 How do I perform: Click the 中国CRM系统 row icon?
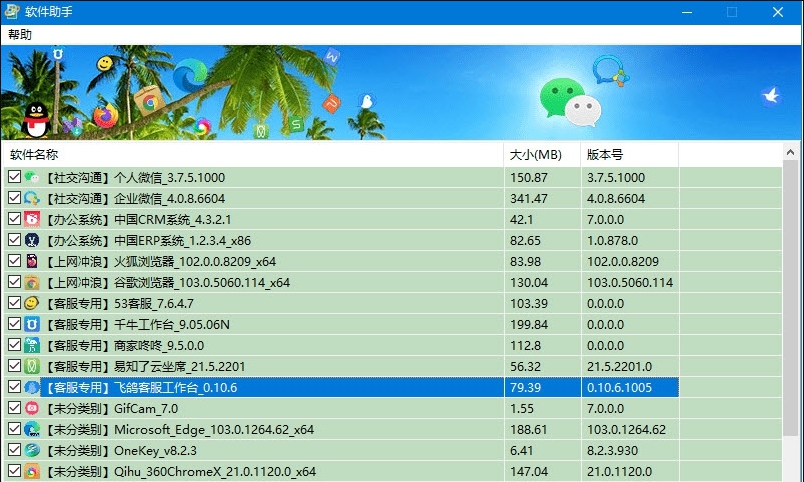32,219
